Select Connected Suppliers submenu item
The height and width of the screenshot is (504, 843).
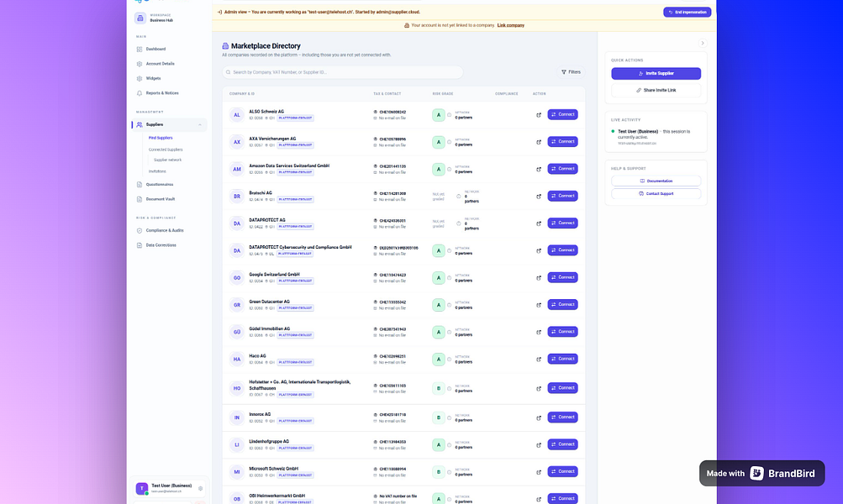pyautogui.click(x=166, y=150)
